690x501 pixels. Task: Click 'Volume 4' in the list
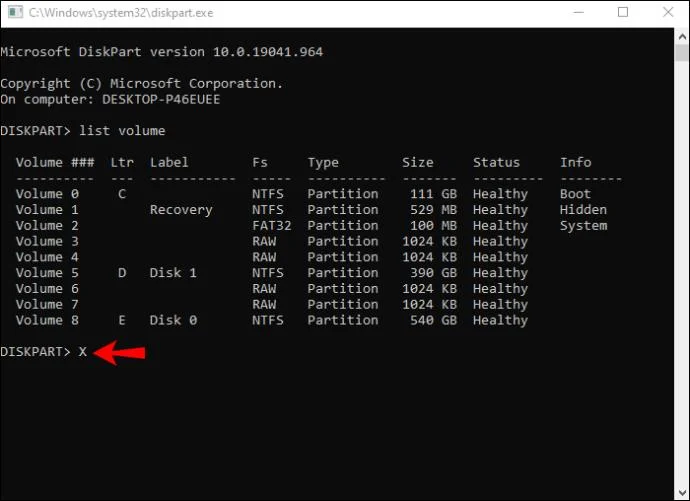pos(47,257)
